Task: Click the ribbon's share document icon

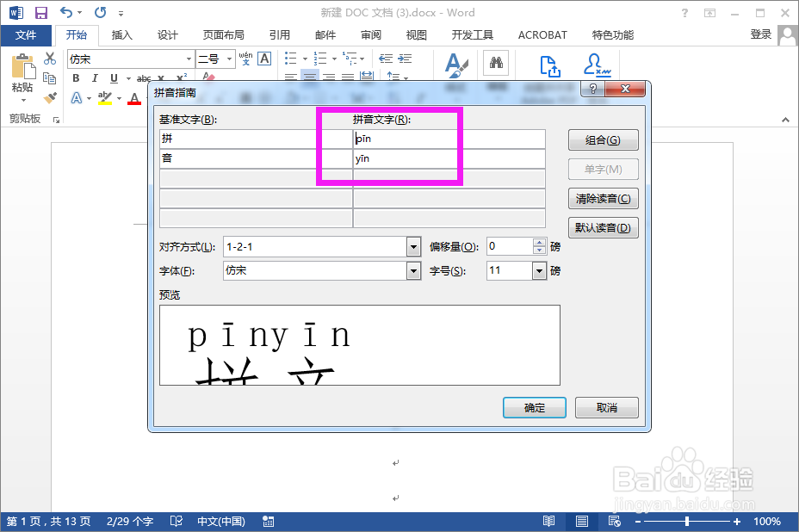Action: point(550,66)
